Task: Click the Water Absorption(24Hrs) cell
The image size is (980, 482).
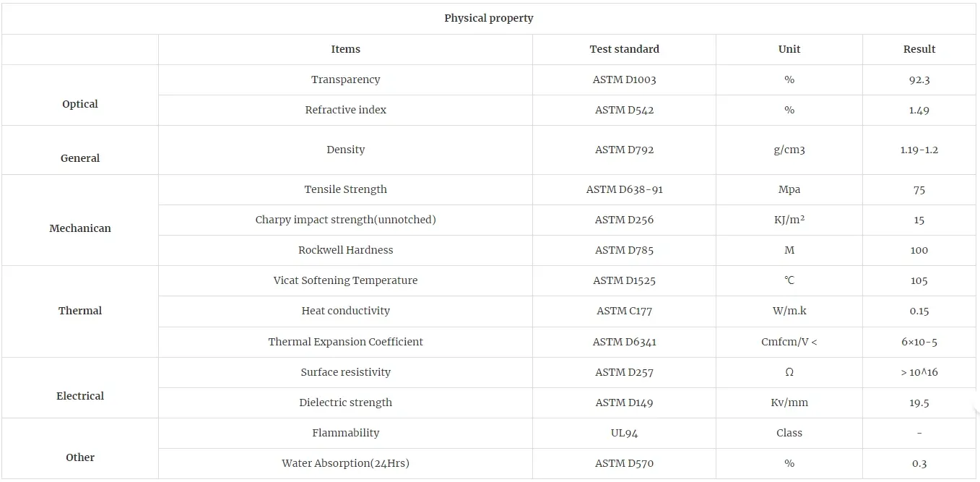Action: click(x=345, y=463)
